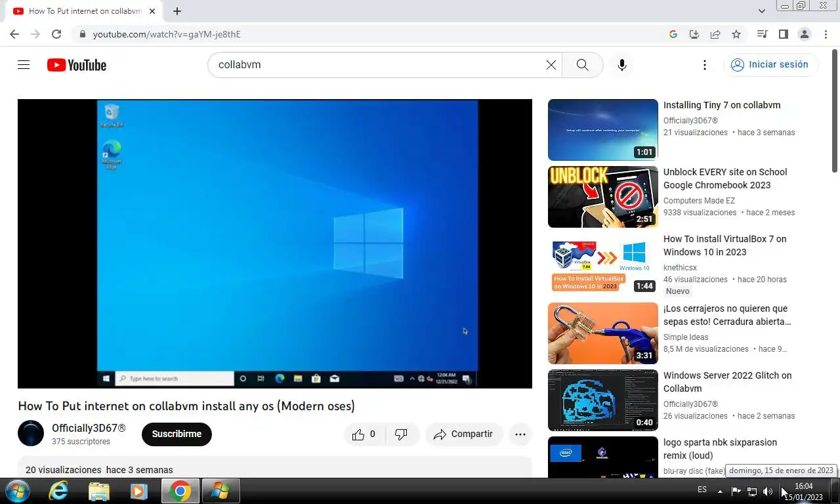Switch to Chrome taskbar button

pos(180,491)
